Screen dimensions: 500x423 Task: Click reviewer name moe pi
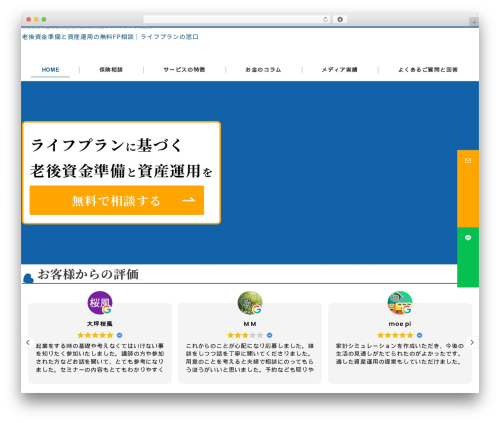(400, 324)
